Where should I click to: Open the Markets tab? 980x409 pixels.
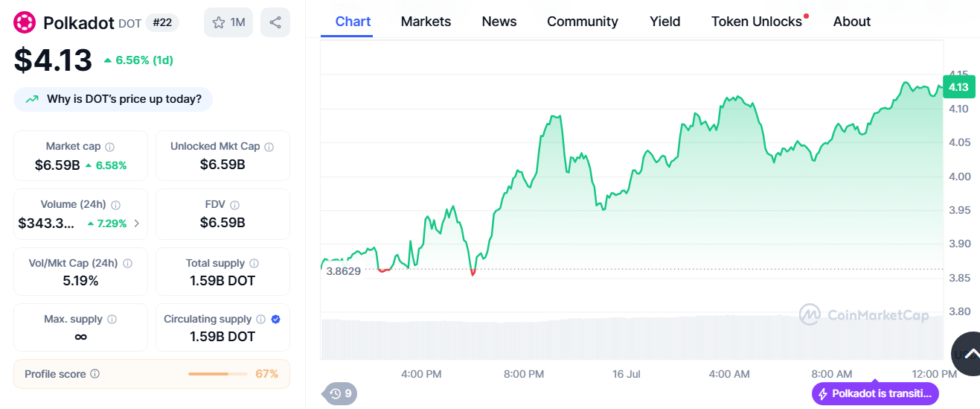point(426,22)
